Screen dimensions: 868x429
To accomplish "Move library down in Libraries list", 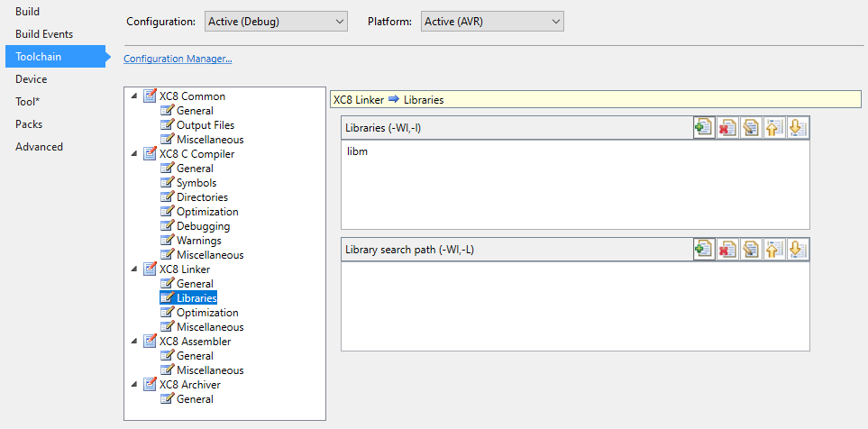I will coord(797,128).
